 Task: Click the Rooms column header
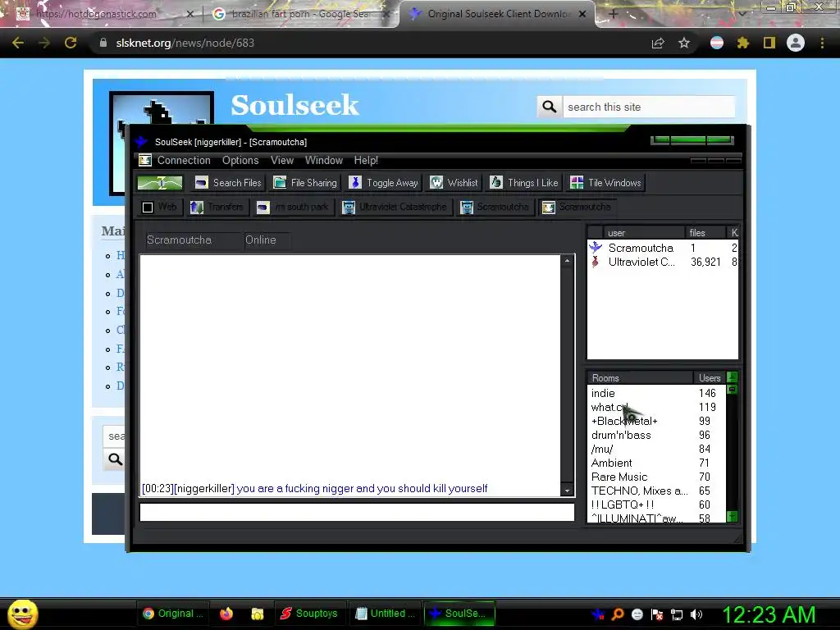point(640,377)
